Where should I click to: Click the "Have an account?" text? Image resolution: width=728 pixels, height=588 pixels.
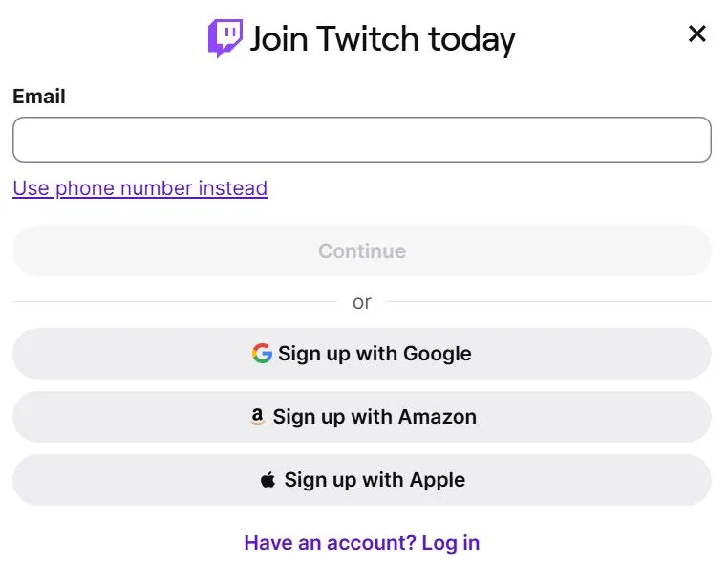(x=331, y=543)
